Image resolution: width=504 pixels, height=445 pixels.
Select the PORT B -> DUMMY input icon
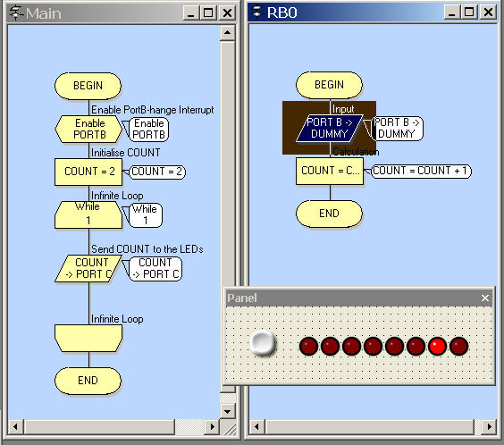tap(330, 128)
